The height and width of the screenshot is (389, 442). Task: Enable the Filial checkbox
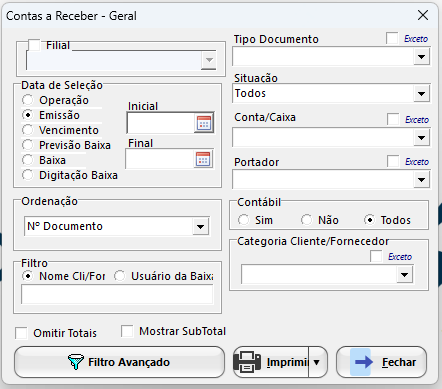pos(34,45)
